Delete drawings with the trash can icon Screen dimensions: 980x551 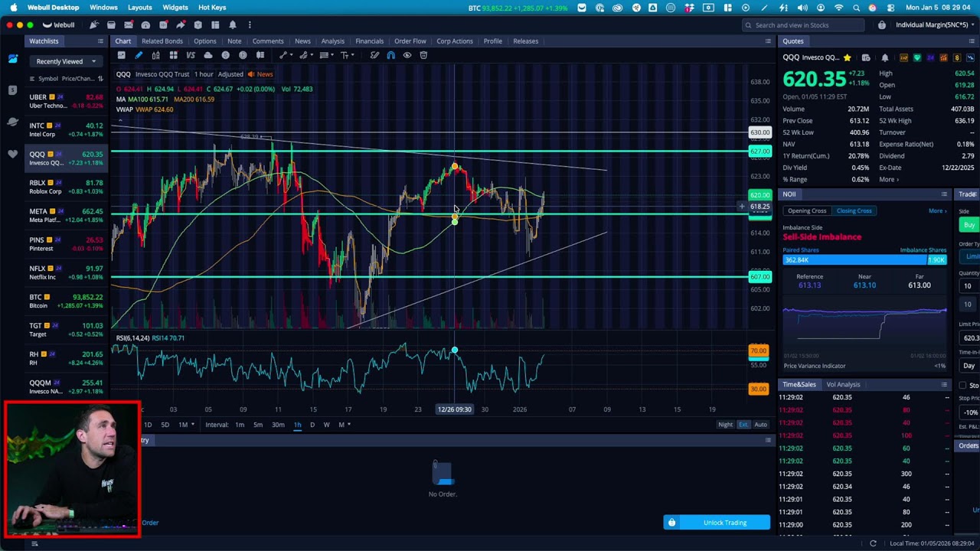423,55
